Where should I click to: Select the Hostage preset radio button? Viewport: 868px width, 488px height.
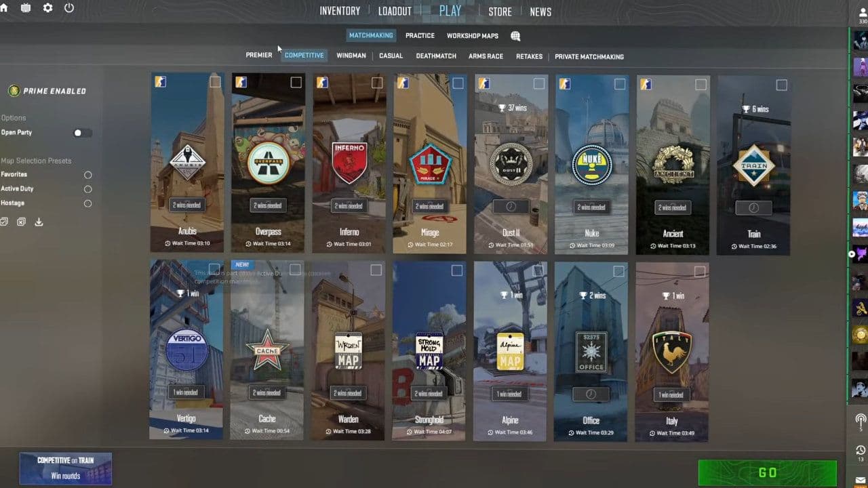[87, 203]
